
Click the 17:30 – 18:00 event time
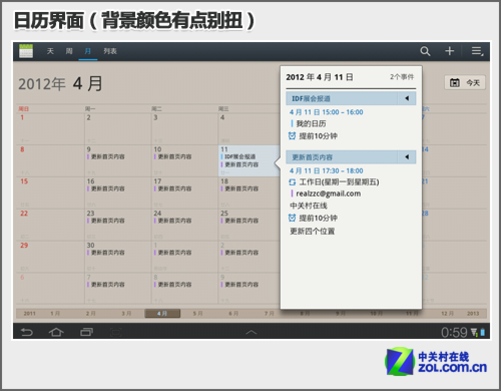point(326,171)
